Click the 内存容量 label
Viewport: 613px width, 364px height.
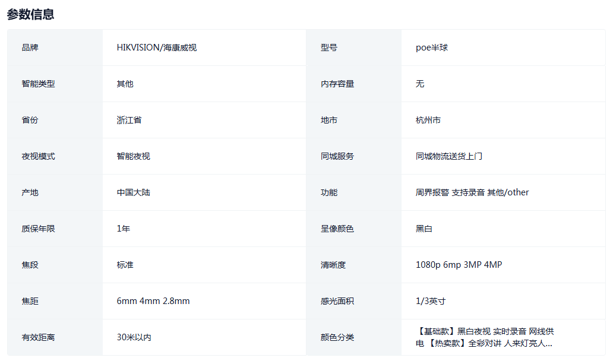(x=337, y=84)
